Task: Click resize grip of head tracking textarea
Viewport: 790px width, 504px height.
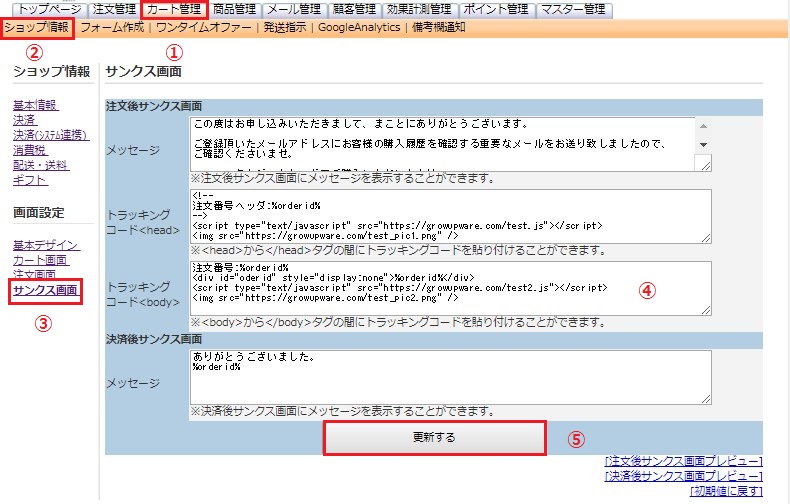Action: click(x=706, y=238)
